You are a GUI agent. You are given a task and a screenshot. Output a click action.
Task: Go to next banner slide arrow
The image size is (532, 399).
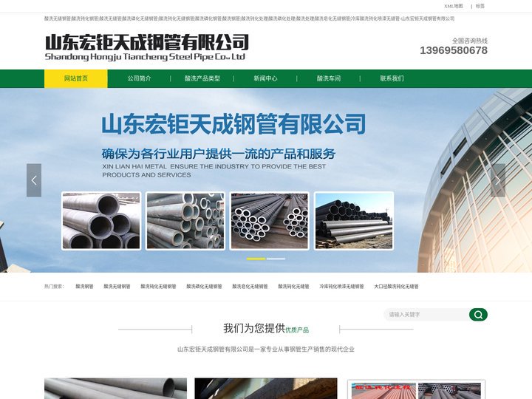tap(498, 180)
